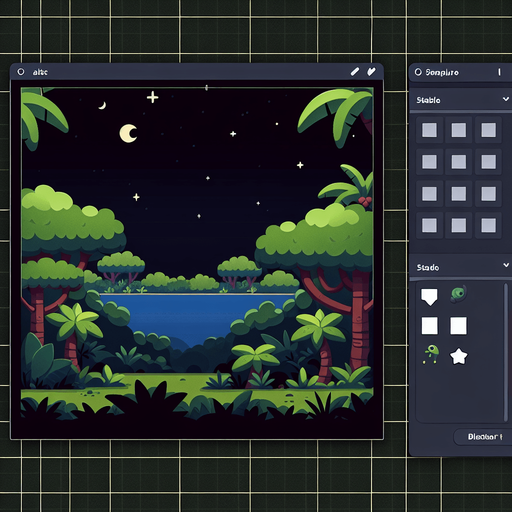512x512 pixels.
Task: Click the 'altc' window title text
Action: [x=40, y=72]
